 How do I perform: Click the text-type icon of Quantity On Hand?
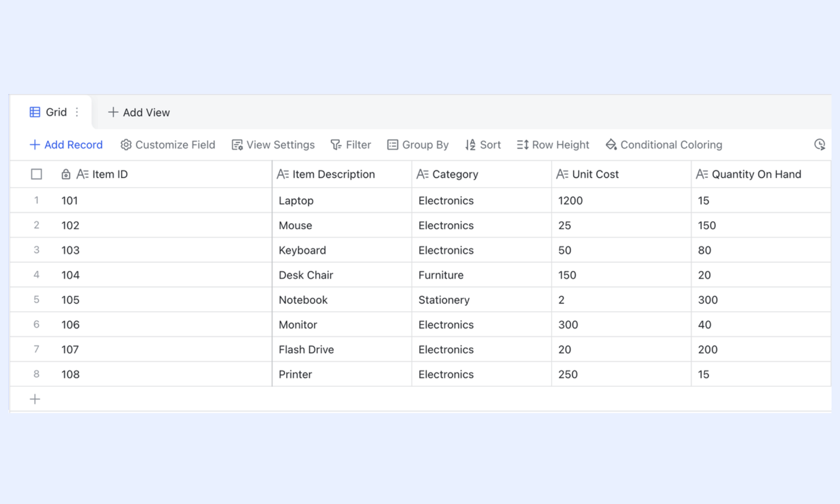point(702,174)
